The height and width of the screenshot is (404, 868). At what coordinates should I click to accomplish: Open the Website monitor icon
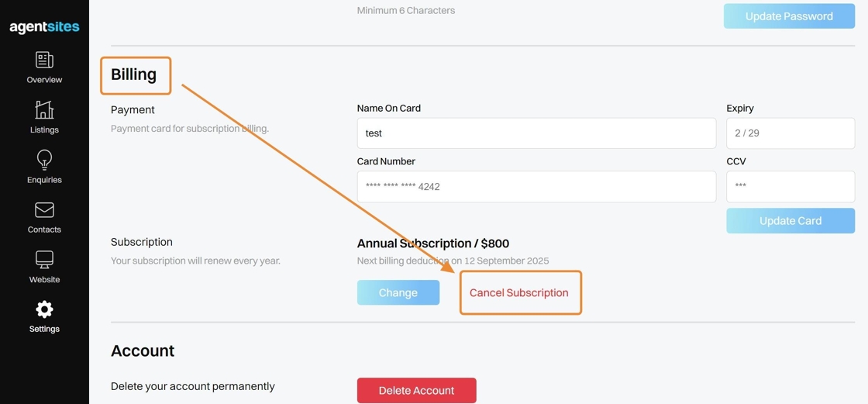(x=44, y=260)
